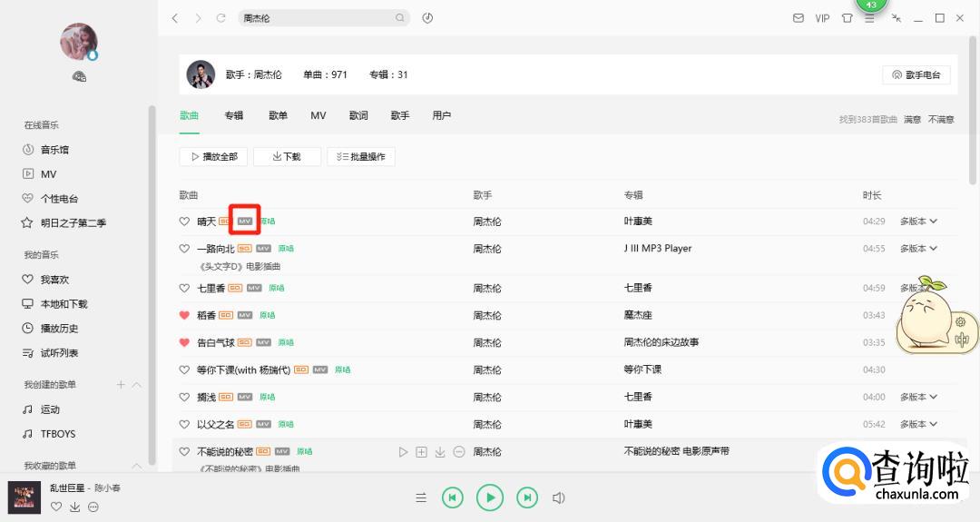Click the search magnifier icon

click(x=400, y=18)
